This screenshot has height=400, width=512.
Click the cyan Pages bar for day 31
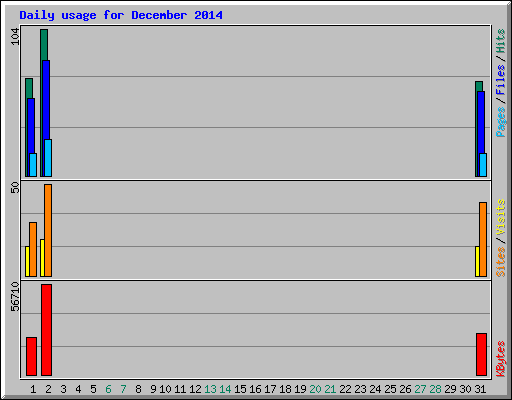483,165
